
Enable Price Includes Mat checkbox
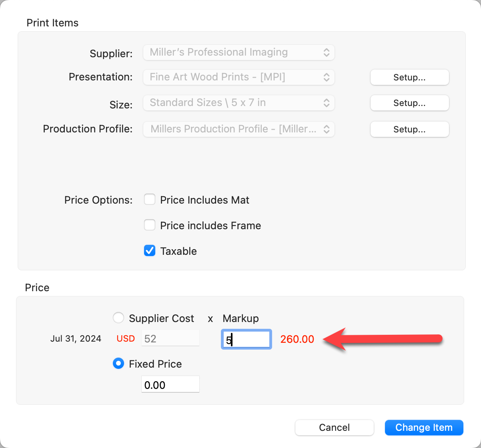(150, 200)
